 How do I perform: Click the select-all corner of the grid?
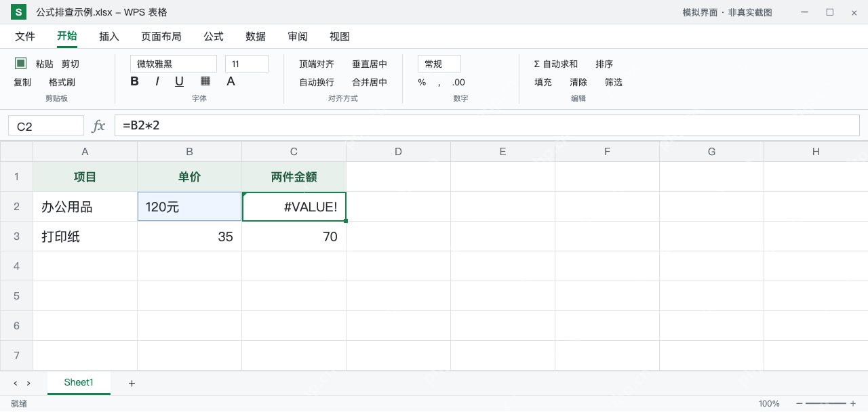16,152
